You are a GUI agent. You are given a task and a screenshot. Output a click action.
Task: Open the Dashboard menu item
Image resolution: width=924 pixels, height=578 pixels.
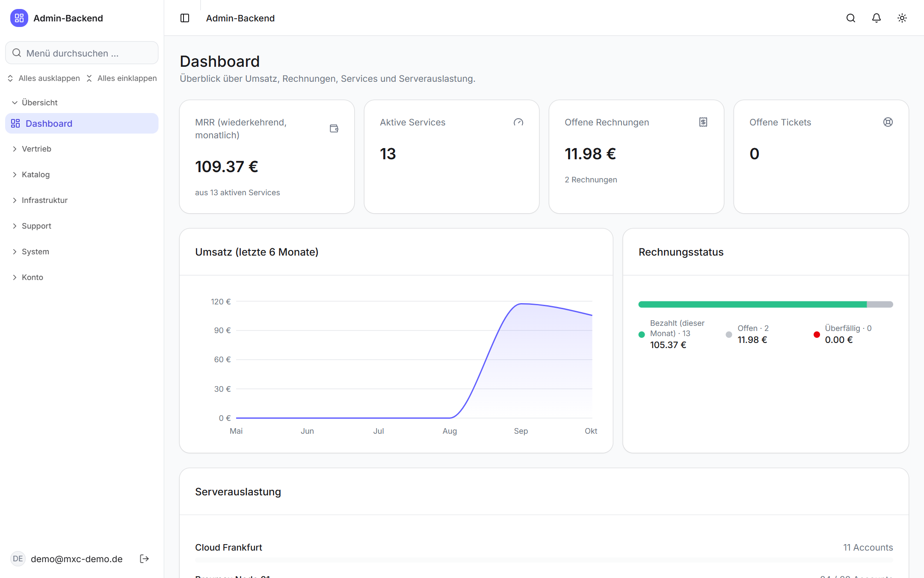(x=82, y=123)
